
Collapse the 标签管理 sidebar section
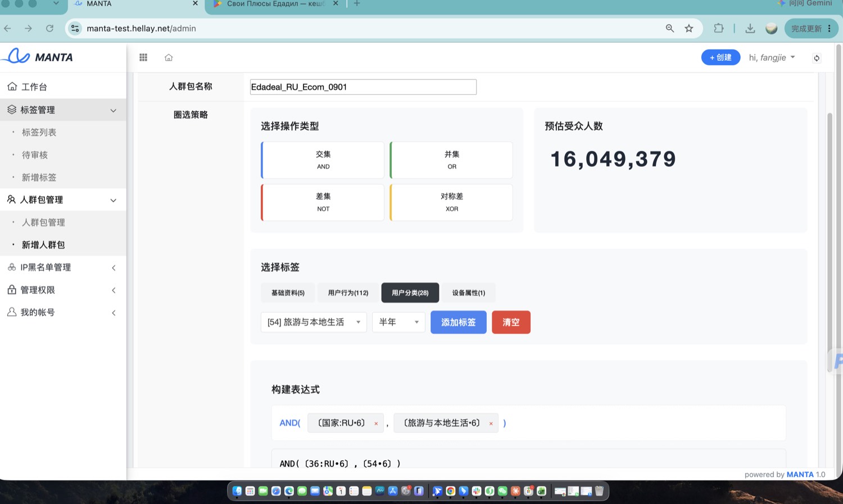coord(63,110)
